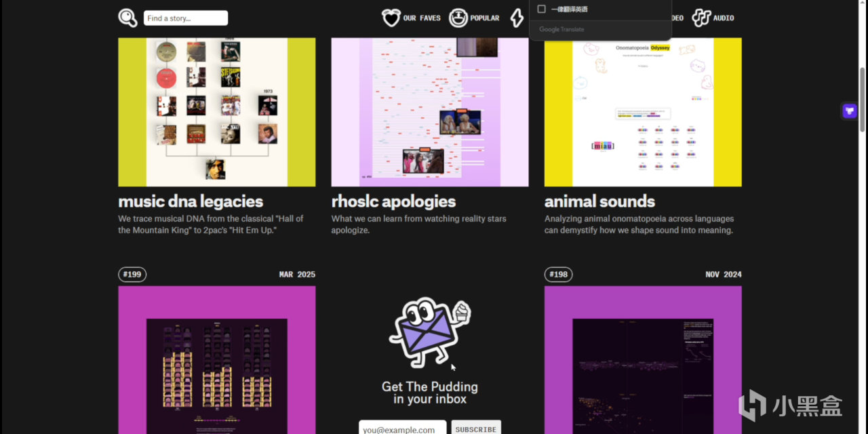868x434 pixels.
Task: Open the music dna legacies title
Action: [x=191, y=201]
